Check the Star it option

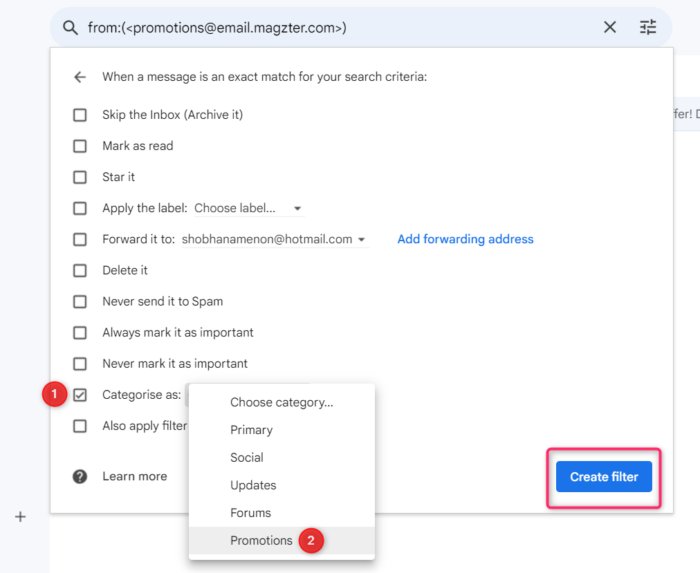pos(80,177)
